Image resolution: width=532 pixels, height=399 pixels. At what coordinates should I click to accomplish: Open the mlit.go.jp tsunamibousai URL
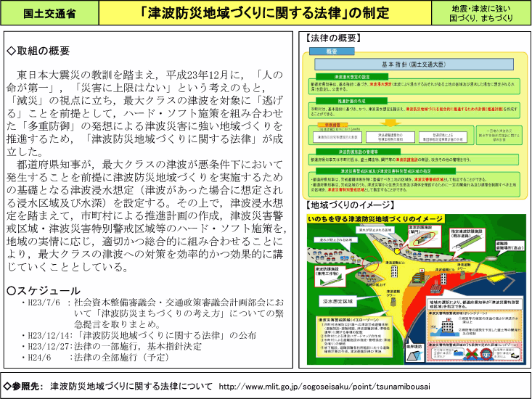tap(324, 387)
